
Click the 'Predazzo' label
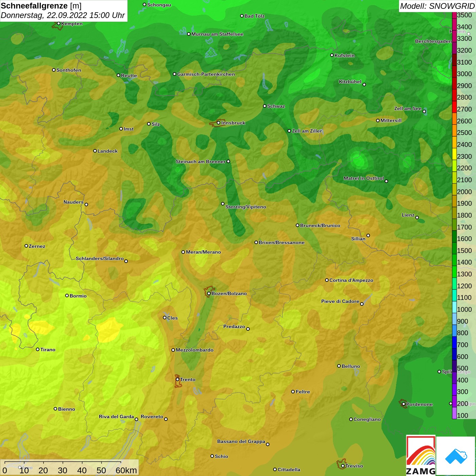[x=234, y=326]
